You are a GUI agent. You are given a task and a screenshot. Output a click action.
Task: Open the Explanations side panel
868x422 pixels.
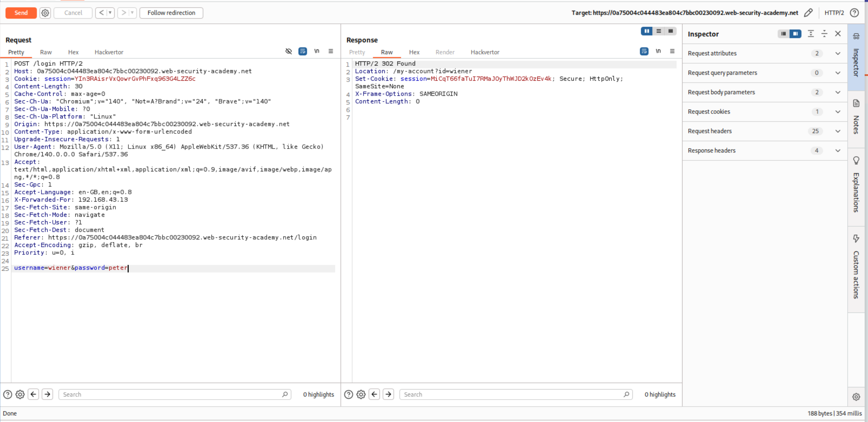tap(856, 185)
